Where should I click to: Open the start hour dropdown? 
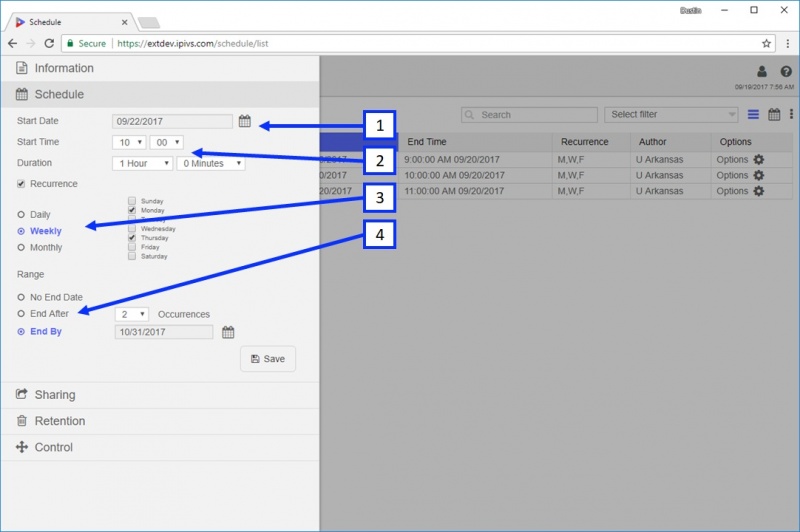tap(129, 142)
